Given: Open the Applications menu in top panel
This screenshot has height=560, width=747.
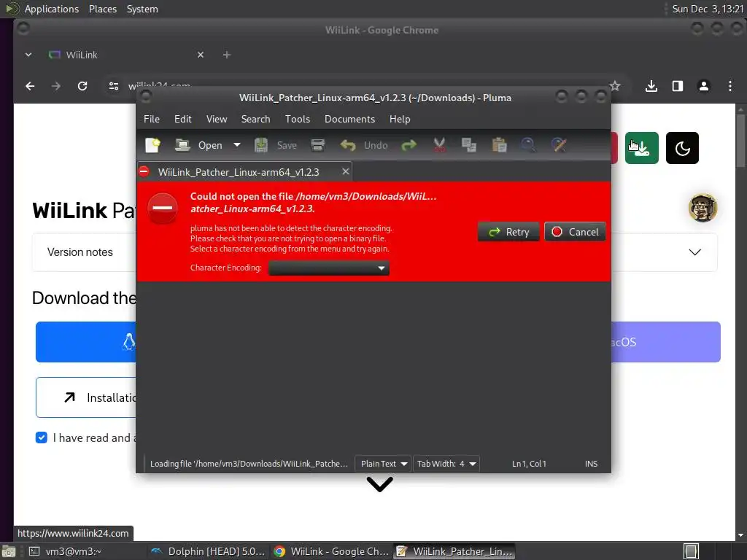Looking at the screenshot, I should pyautogui.click(x=52, y=9).
